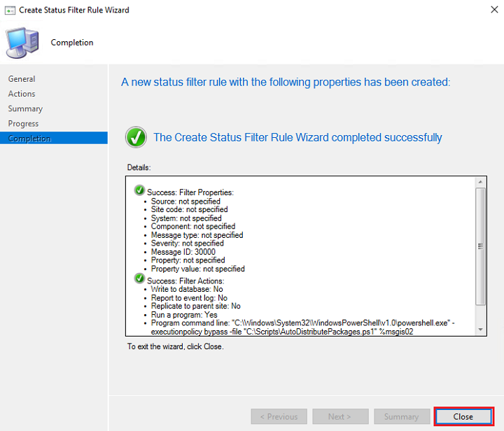
Task: Click the Details box scrollbar thumb
Action: click(x=479, y=245)
